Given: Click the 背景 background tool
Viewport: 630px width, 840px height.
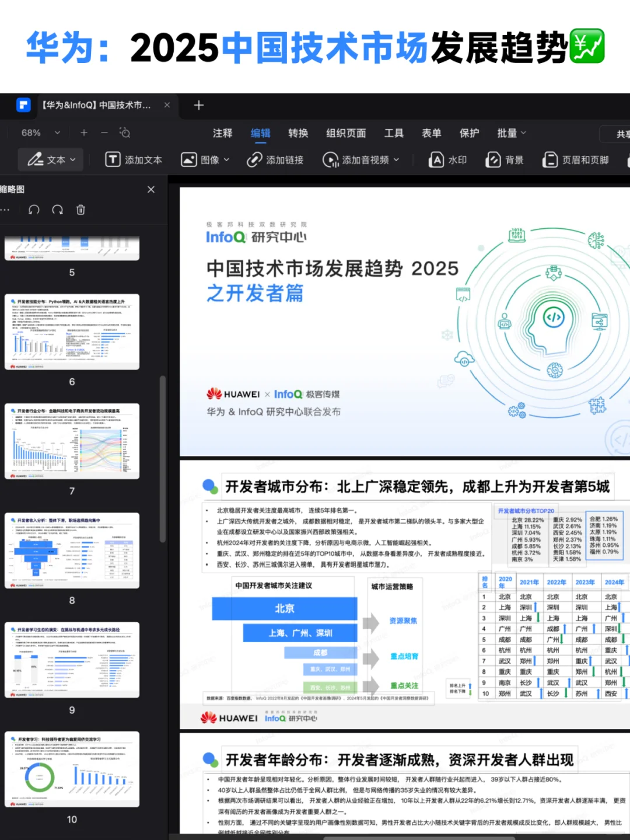Looking at the screenshot, I should point(505,159).
